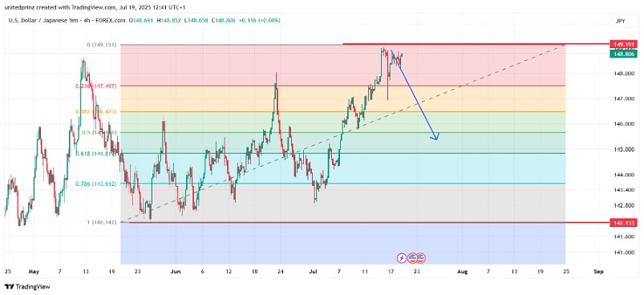Click the date 11 on time axis
644x295 pixels.
point(365,271)
